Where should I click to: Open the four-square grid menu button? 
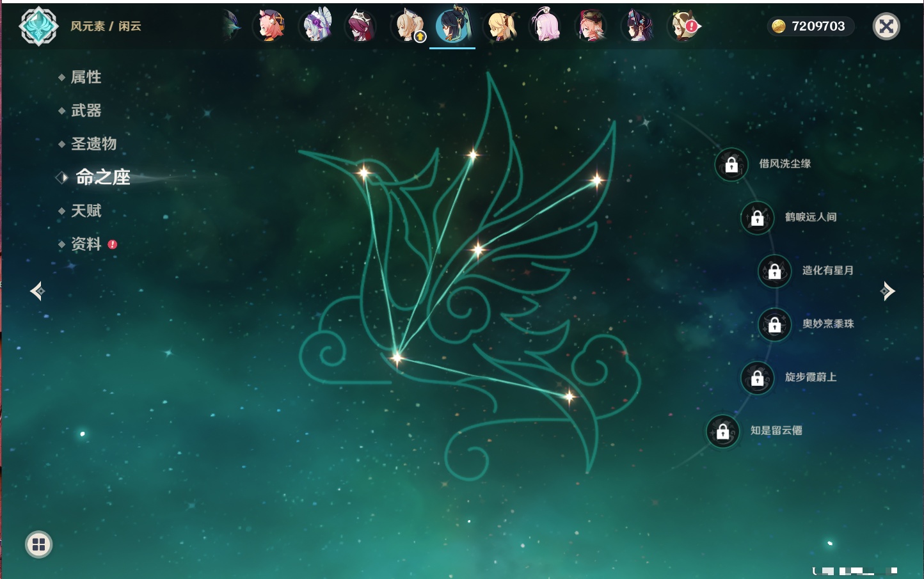38,544
